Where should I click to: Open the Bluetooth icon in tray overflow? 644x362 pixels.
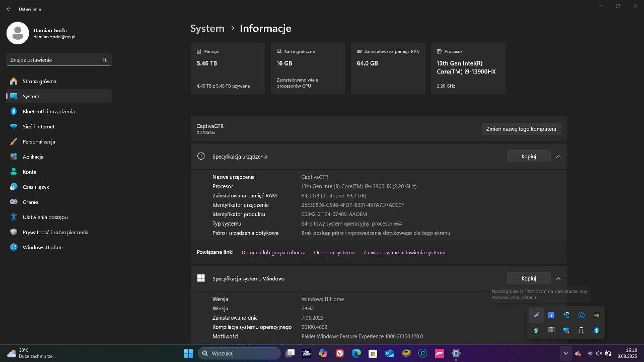(x=597, y=330)
